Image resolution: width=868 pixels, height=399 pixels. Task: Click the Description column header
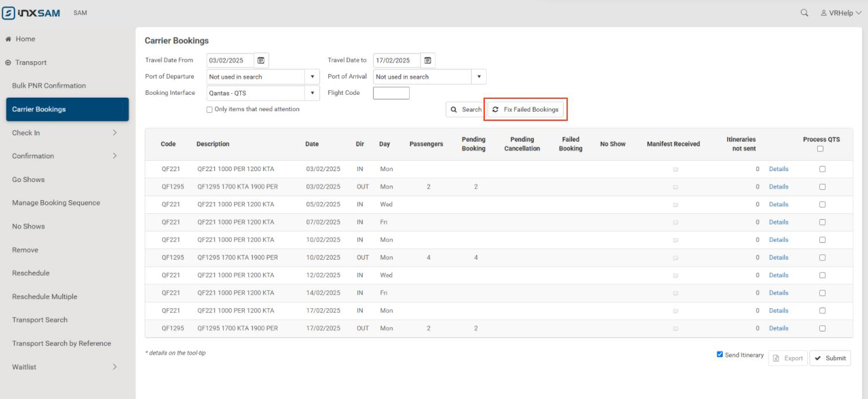[x=213, y=144]
